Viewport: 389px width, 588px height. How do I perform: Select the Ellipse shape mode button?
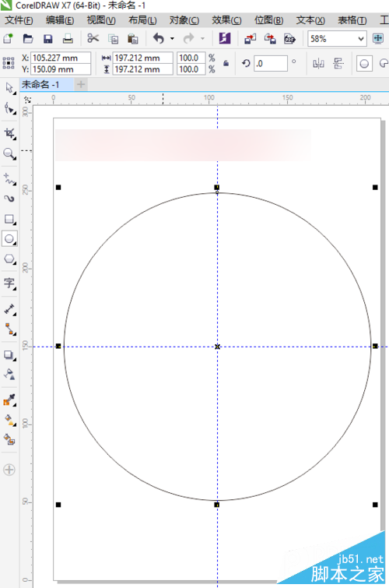tap(364, 63)
